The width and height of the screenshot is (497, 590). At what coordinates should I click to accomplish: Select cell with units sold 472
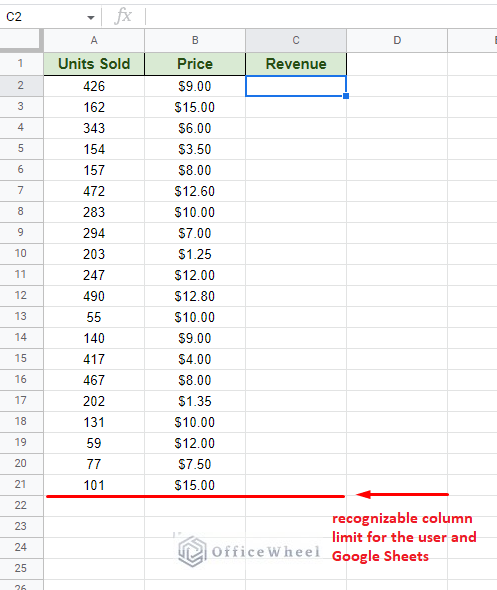click(94, 191)
